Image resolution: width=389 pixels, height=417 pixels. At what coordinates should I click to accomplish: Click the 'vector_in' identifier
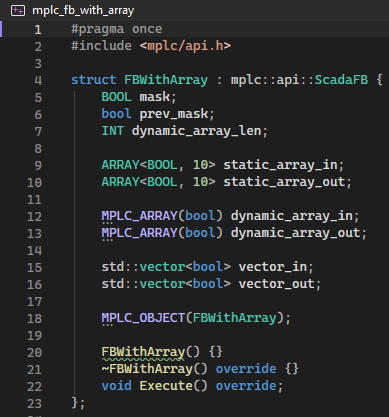(x=273, y=267)
